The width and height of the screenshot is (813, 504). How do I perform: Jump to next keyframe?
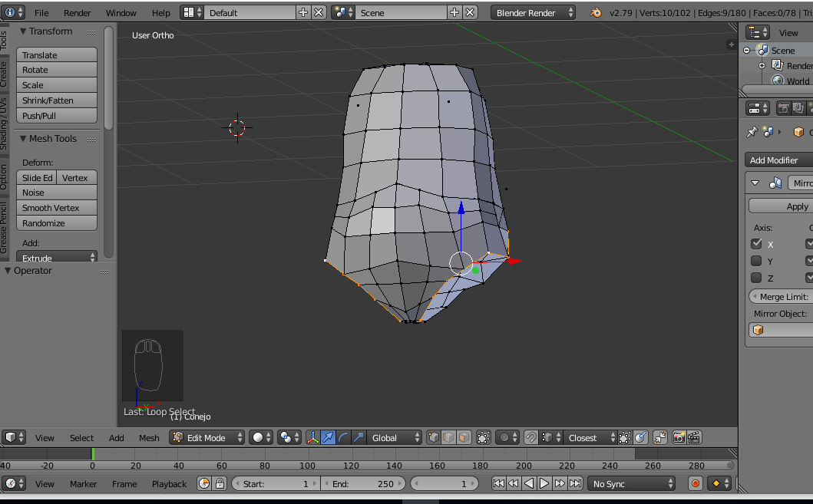[560, 483]
